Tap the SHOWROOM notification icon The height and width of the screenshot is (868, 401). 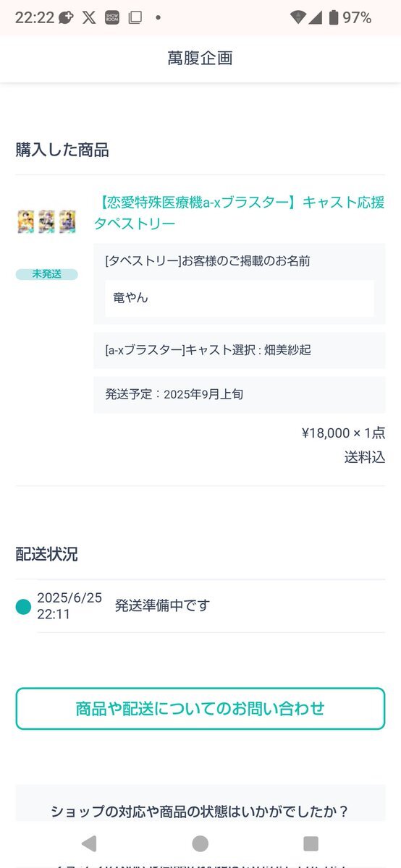[112, 17]
